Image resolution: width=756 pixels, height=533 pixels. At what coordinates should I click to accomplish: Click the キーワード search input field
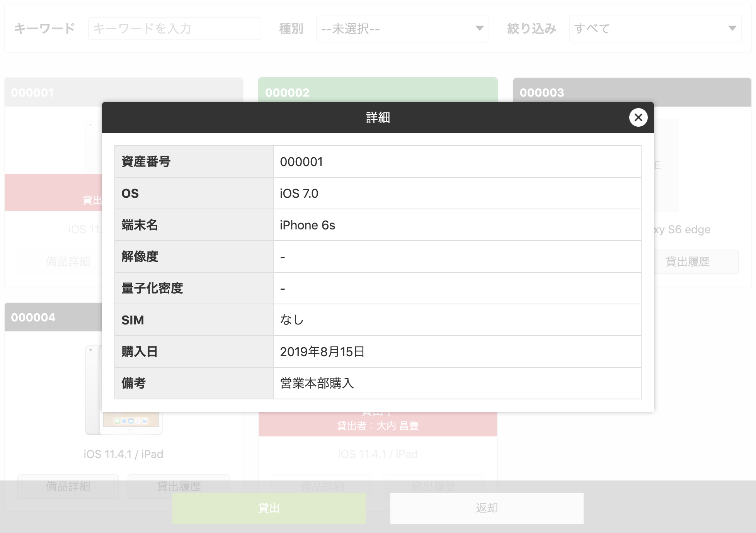(174, 29)
